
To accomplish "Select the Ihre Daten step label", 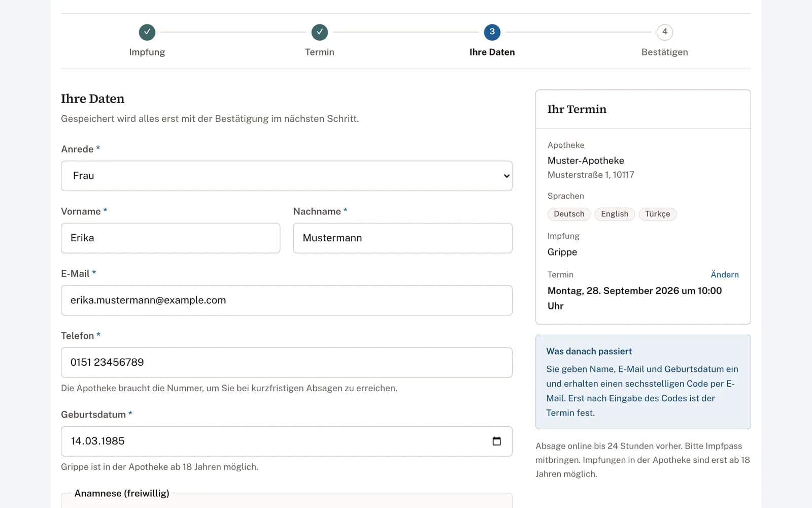I will click(492, 52).
